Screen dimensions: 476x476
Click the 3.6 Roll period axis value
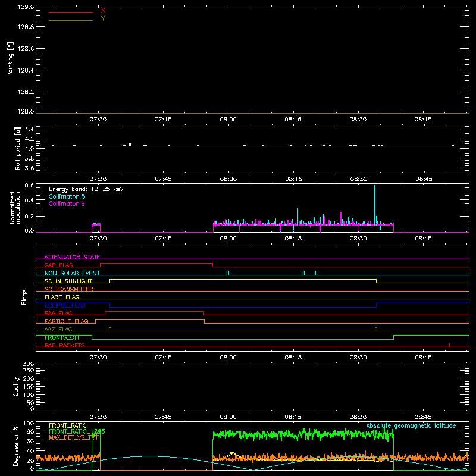[x=29, y=168]
